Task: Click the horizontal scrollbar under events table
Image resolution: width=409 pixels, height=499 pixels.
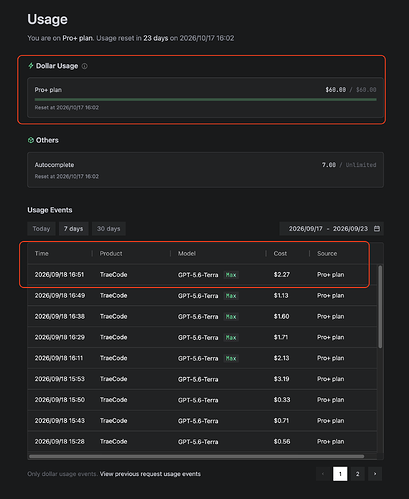Action: point(197,456)
